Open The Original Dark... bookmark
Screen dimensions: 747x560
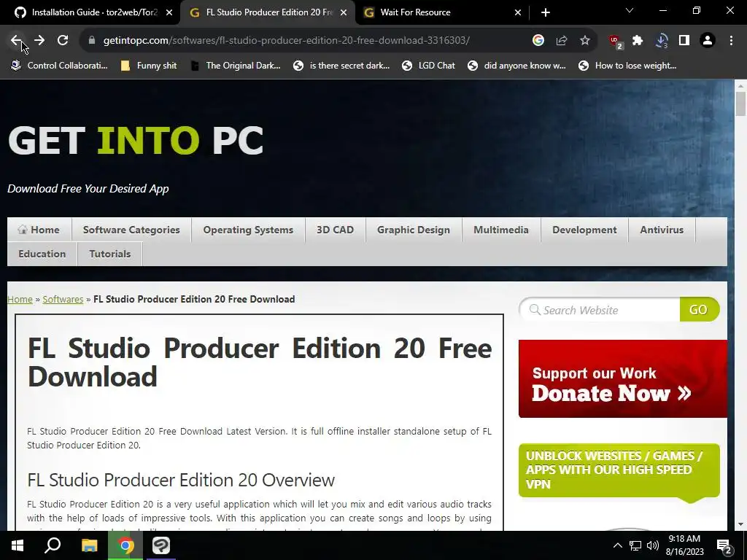[236, 66]
